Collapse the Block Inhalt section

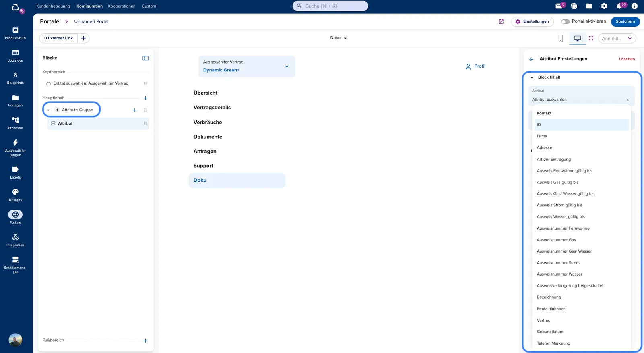(532, 77)
